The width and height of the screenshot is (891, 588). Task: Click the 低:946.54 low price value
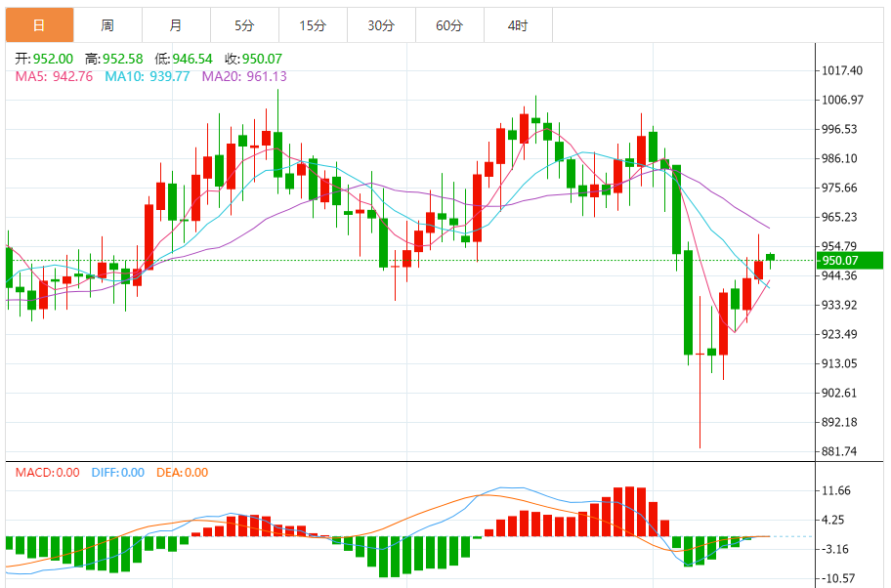point(184,59)
